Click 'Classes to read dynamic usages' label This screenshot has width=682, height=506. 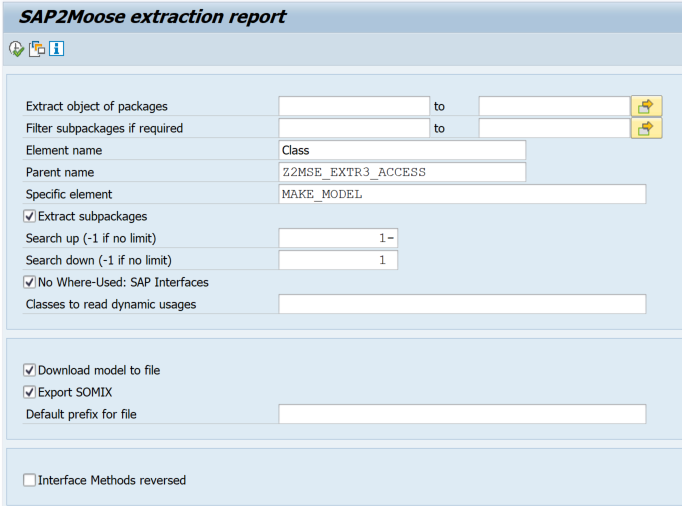coord(111,304)
